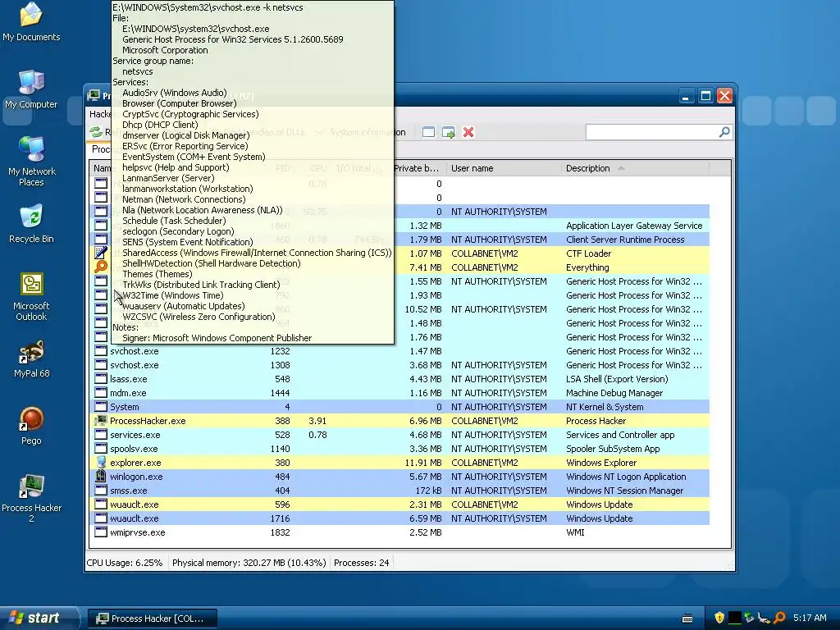This screenshot has width=840, height=630.
Task: Select My Computer desktop icon
Action: coord(31,89)
